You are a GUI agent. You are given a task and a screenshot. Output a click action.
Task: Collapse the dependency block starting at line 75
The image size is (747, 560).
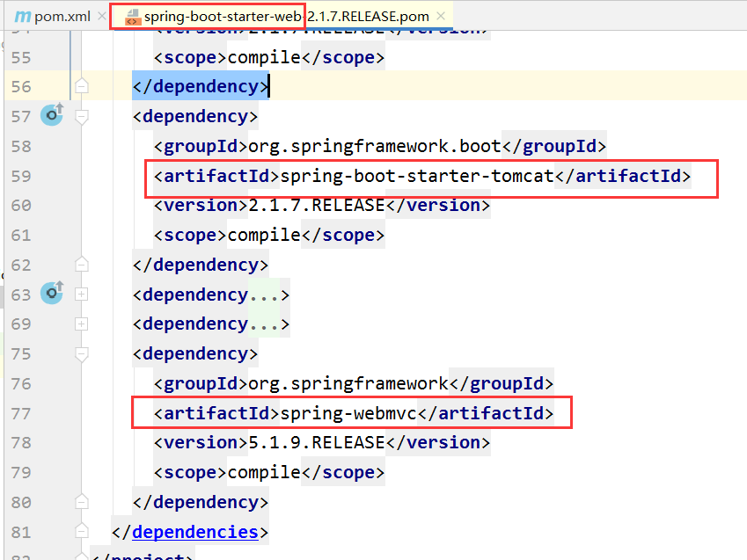coord(82,354)
